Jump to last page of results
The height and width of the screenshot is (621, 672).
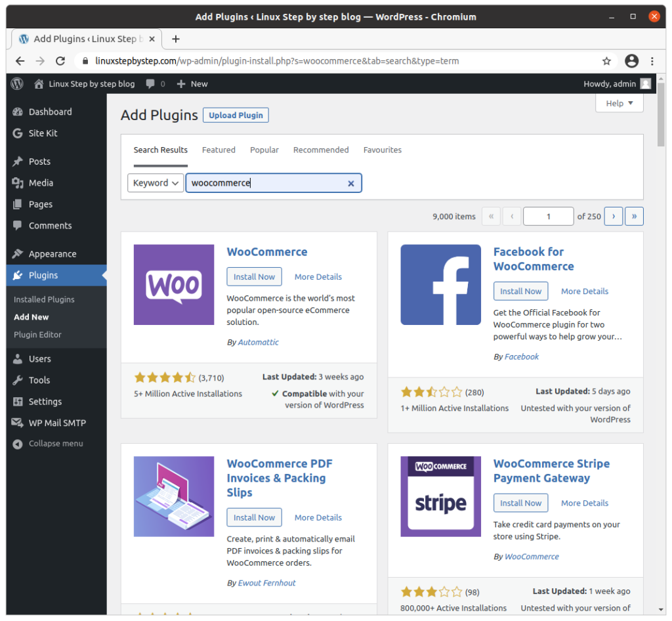pos(635,217)
